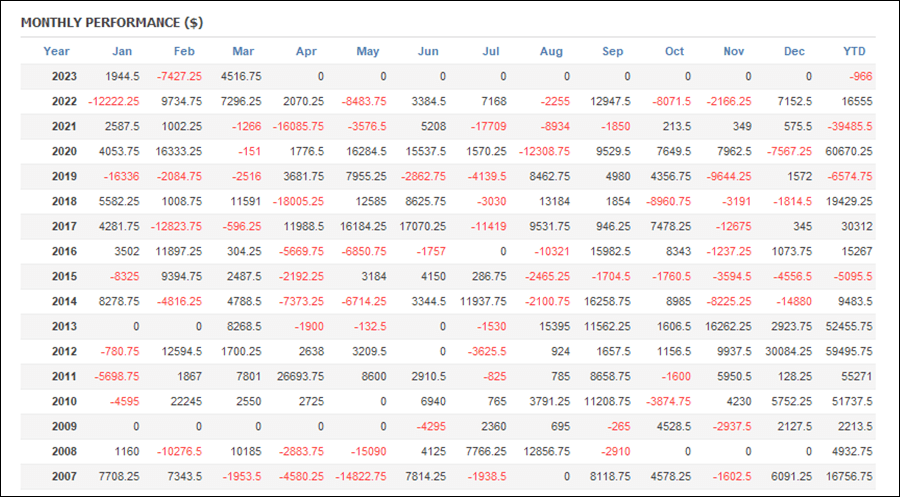The height and width of the screenshot is (497, 900).
Task: Select the July 2021 value -17709
Action: pyautogui.click(x=488, y=126)
